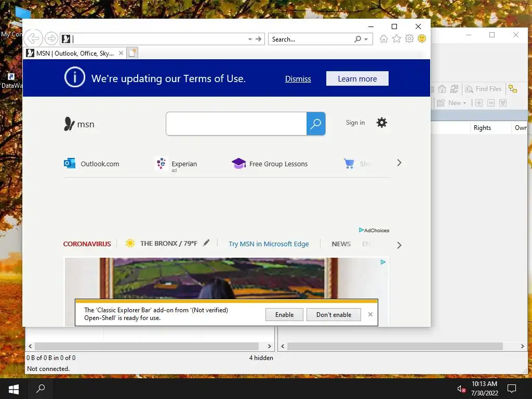This screenshot has height=399, width=532.
Task: Click the IE Home icon
Action: tap(384, 38)
